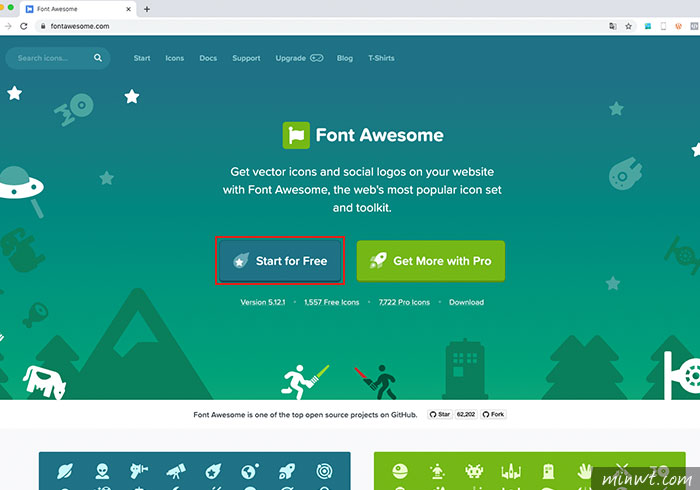This screenshot has height=490, width=700.
Task: Click the GitHub Star button
Action: (440, 415)
